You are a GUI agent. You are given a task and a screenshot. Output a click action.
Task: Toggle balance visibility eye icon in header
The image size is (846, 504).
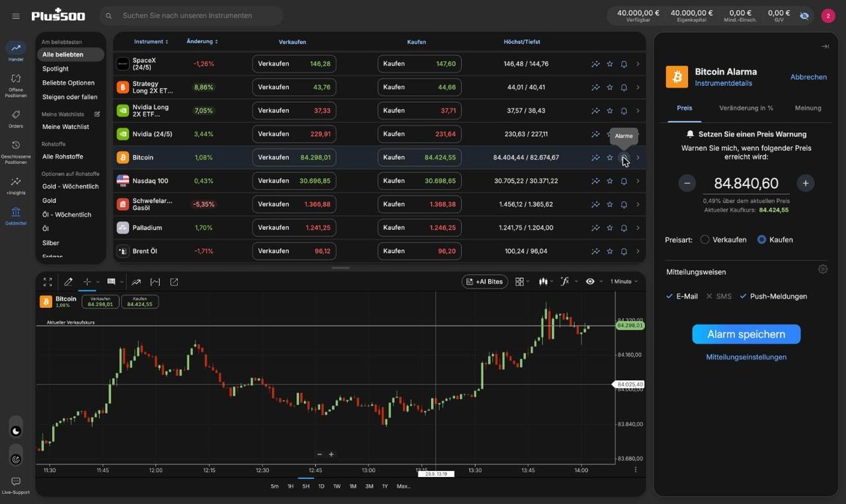pyautogui.click(x=804, y=16)
